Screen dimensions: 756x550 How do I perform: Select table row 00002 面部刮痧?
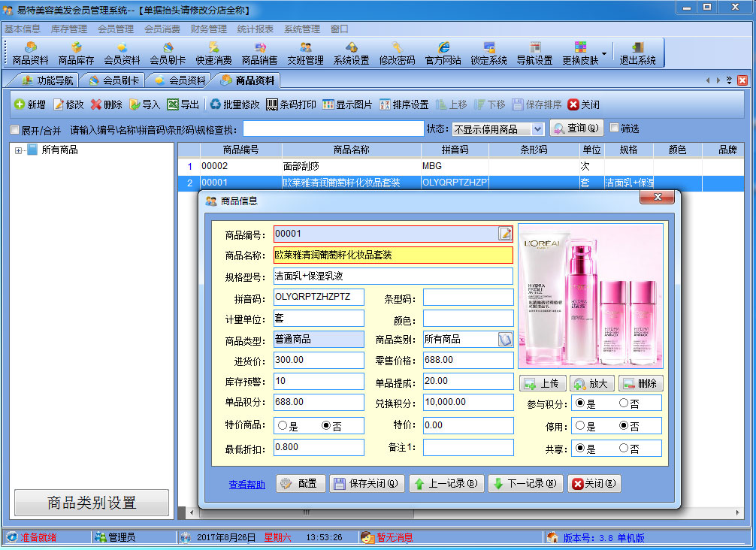click(461, 166)
